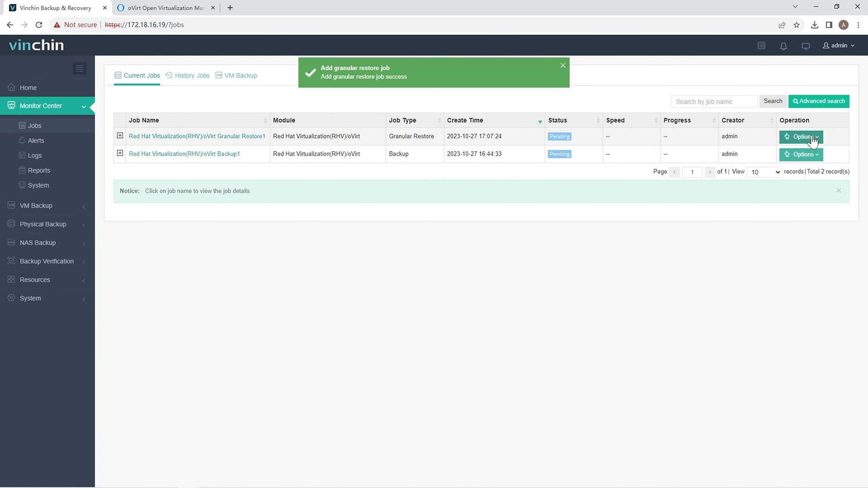The height and width of the screenshot is (488, 868).
Task: Click the VM Backup sidebar icon
Action: tap(11, 205)
